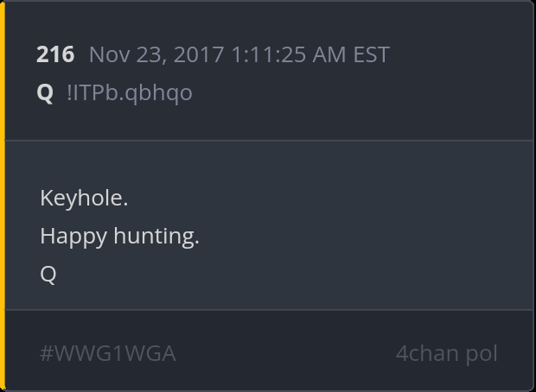Click empty footer space between hashtag and source
The height and width of the screenshot is (392, 536).
coord(285,353)
